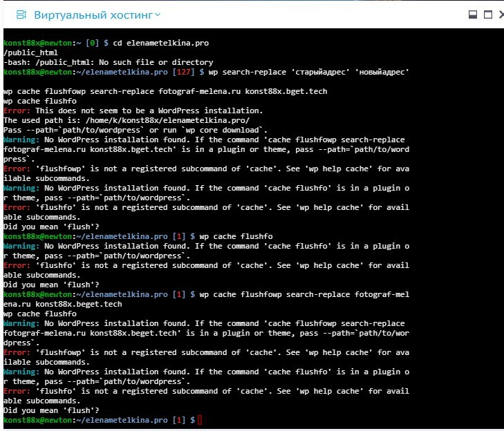Click the 'cd elenametelkina.pro' command text

click(x=161, y=43)
